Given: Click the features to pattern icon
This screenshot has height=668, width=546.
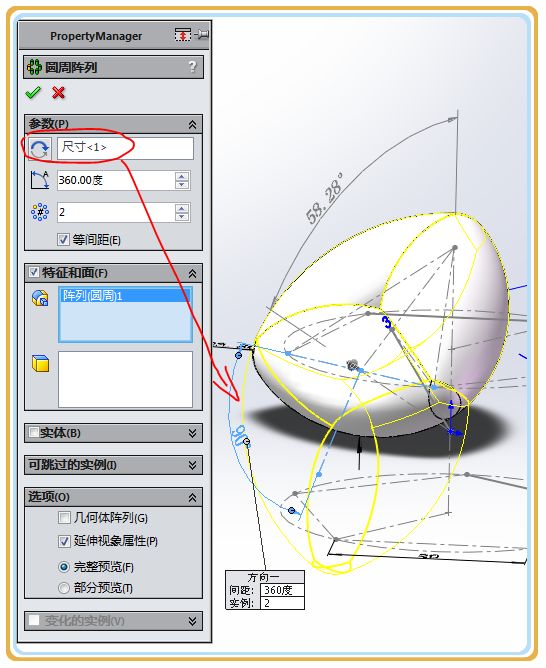Looking at the screenshot, I should pyautogui.click(x=40, y=298).
